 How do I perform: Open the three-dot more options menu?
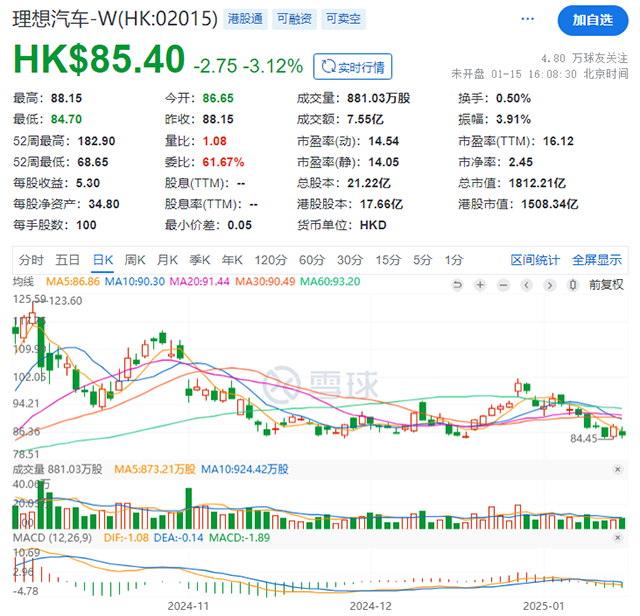pos(527,19)
